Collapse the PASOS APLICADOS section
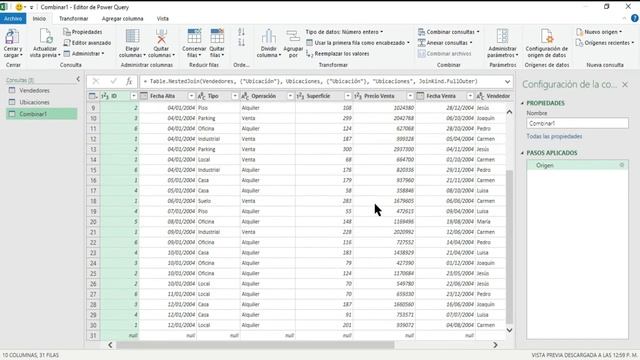Viewport: 640px width, 360px height. click(522, 153)
